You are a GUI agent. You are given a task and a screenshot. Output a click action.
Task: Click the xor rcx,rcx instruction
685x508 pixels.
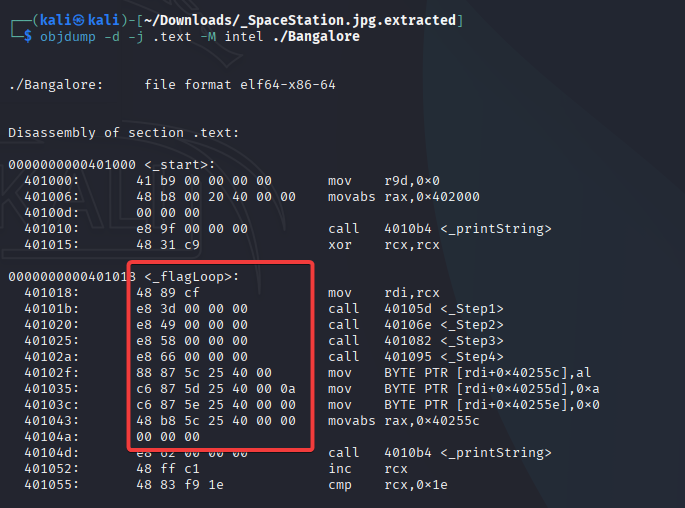[384, 245]
